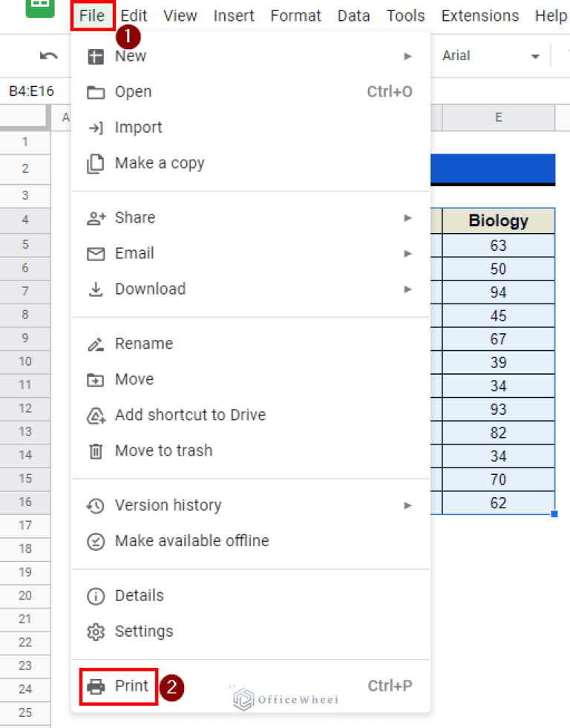Click the Print printer icon
The image size is (570, 728).
pyautogui.click(x=96, y=686)
